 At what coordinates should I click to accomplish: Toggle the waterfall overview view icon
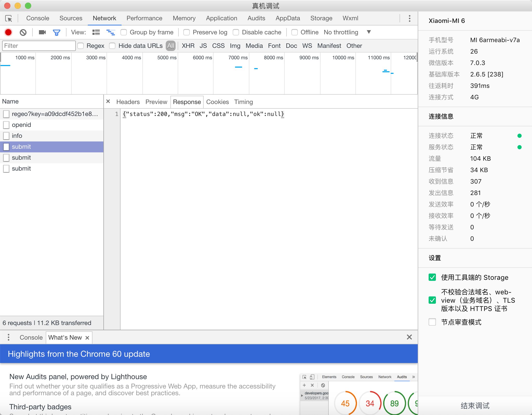111,32
